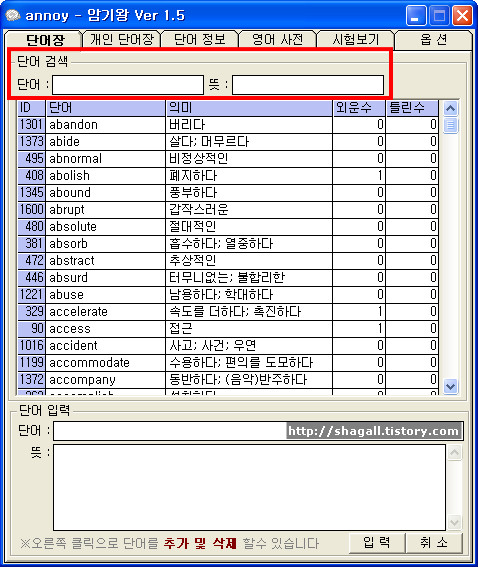Switch to the 개인 단어장 tab
The image size is (478, 567).
122,39
